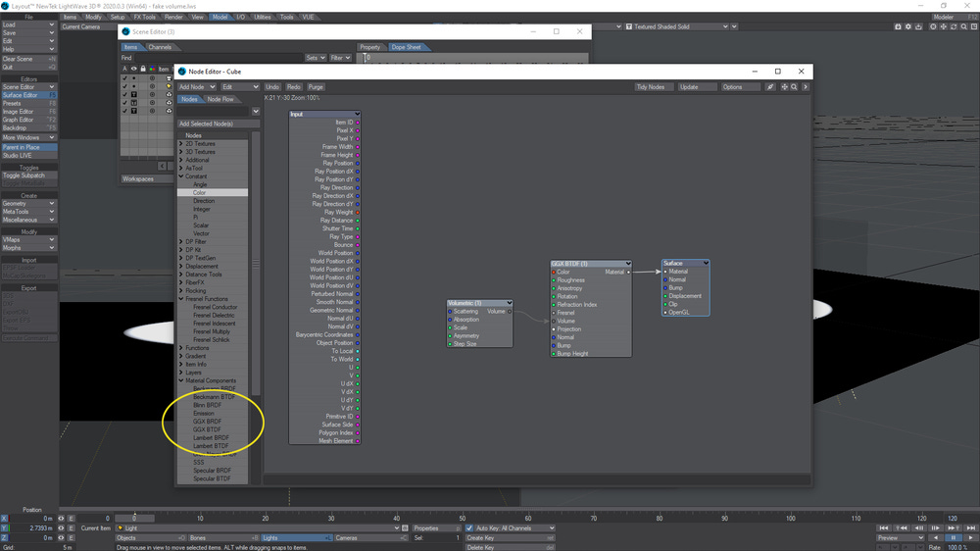The width and height of the screenshot is (980, 551).
Task: Expand the 2D Textures category
Action: click(x=181, y=144)
